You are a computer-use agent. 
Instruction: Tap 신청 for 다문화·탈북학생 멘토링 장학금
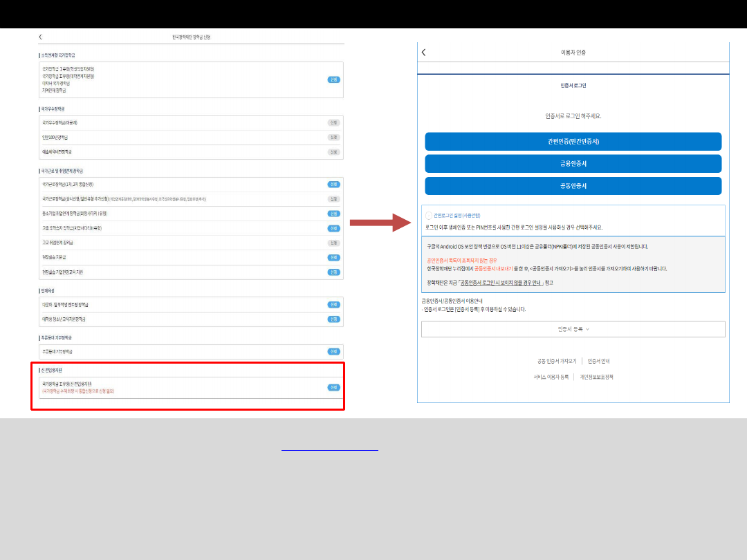point(333,304)
